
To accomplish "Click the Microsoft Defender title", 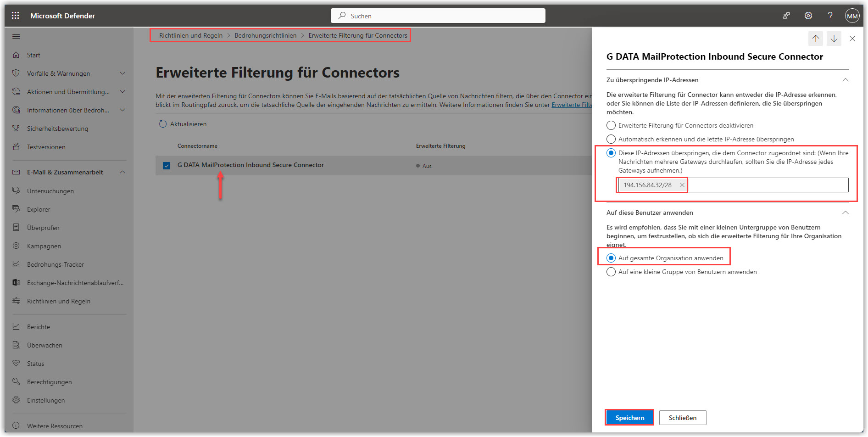I will [63, 16].
